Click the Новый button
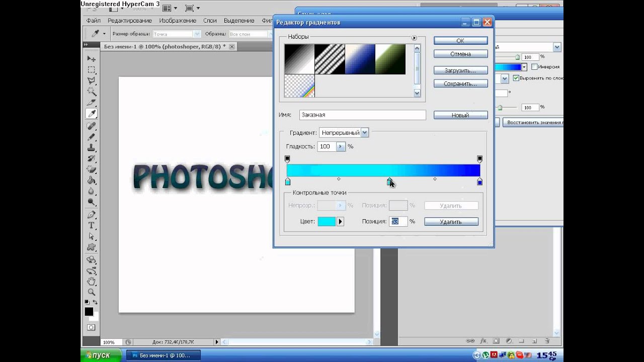 (x=460, y=115)
